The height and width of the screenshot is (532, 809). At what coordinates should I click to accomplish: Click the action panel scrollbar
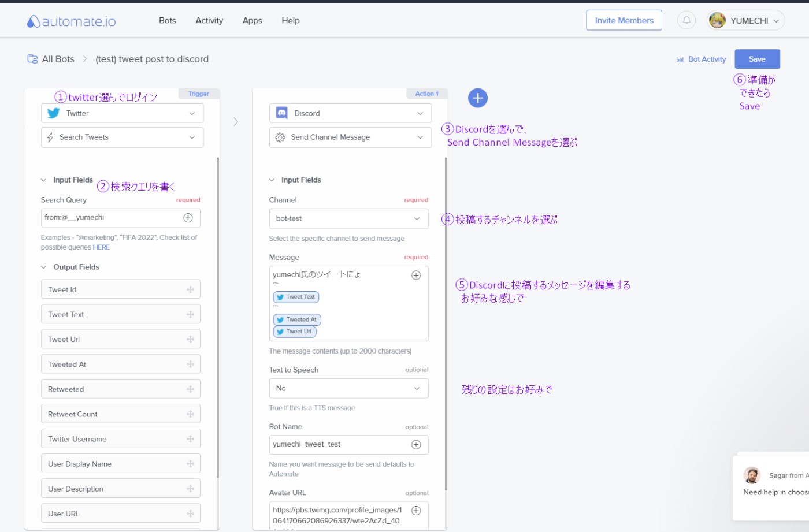(x=446, y=323)
